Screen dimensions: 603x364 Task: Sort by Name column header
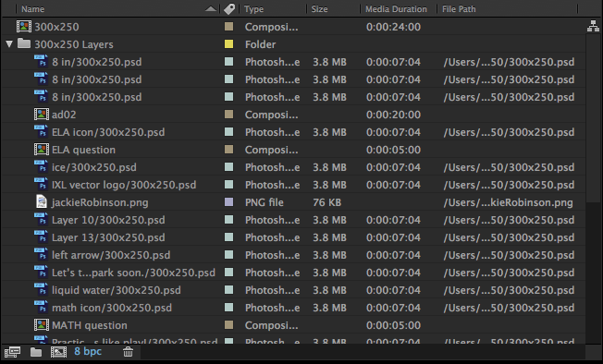click(32, 9)
